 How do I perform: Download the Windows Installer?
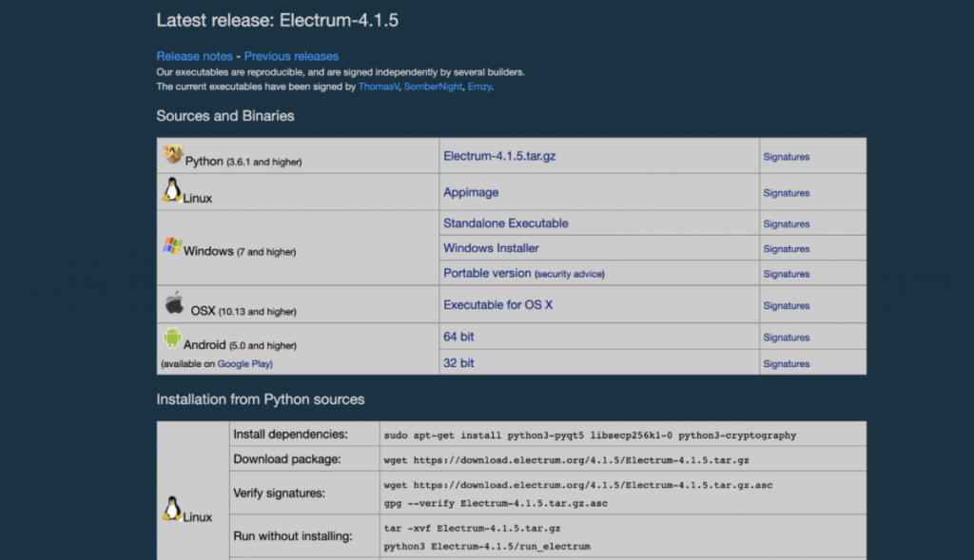coord(491,248)
